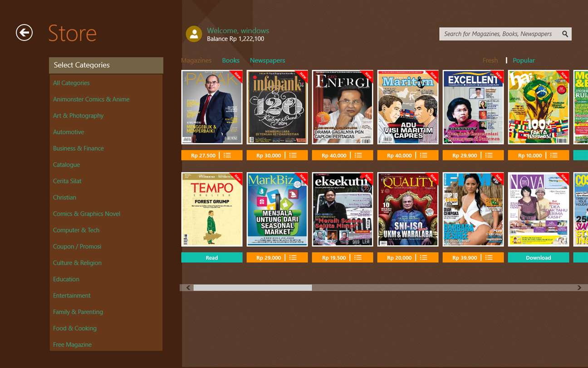Open the Nova magazine cover
The height and width of the screenshot is (368, 588).
(x=539, y=209)
